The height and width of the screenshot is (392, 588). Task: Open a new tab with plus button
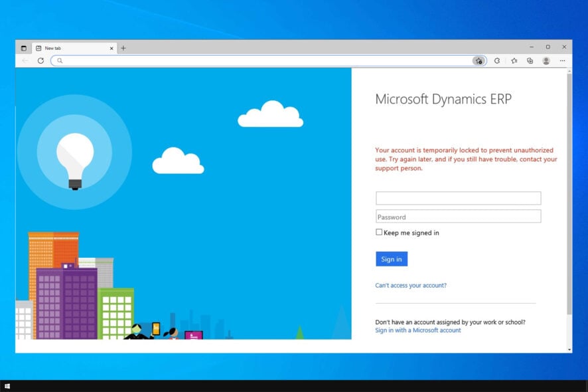coord(123,48)
